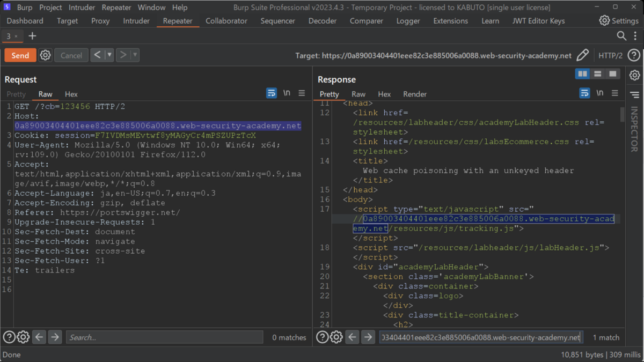Toggle the HTTP/2 protocol label

click(611, 55)
